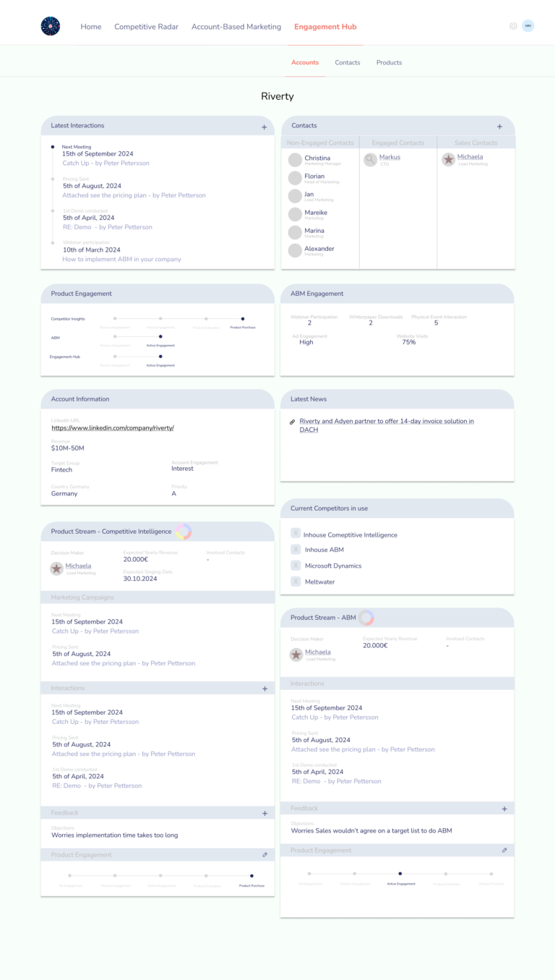Add a new entry to Latest Interactions
555x980 pixels.
[x=264, y=127]
